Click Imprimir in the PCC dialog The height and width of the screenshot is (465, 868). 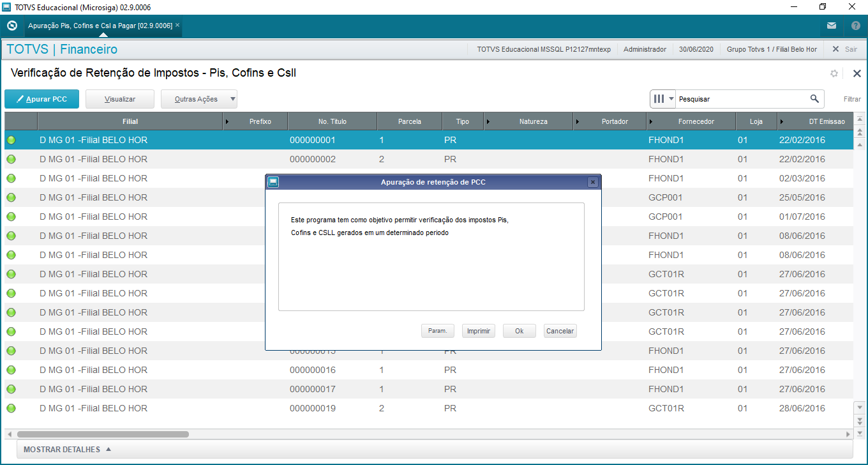click(479, 331)
